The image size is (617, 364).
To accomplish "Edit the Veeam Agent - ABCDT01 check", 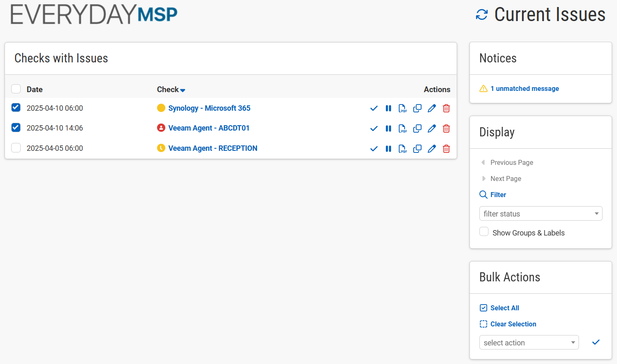I will [x=431, y=128].
